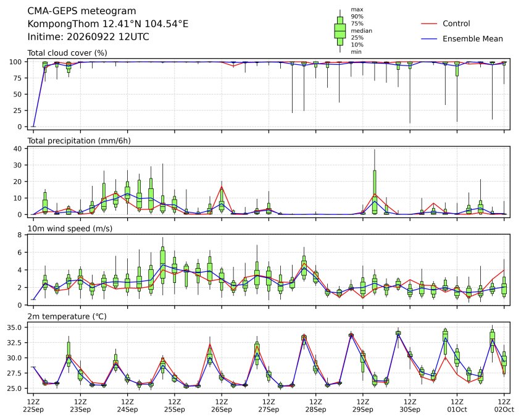Click the KompongThom location coordinates text
The width and height of the screenshot is (521, 420).
tap(107, 24)
